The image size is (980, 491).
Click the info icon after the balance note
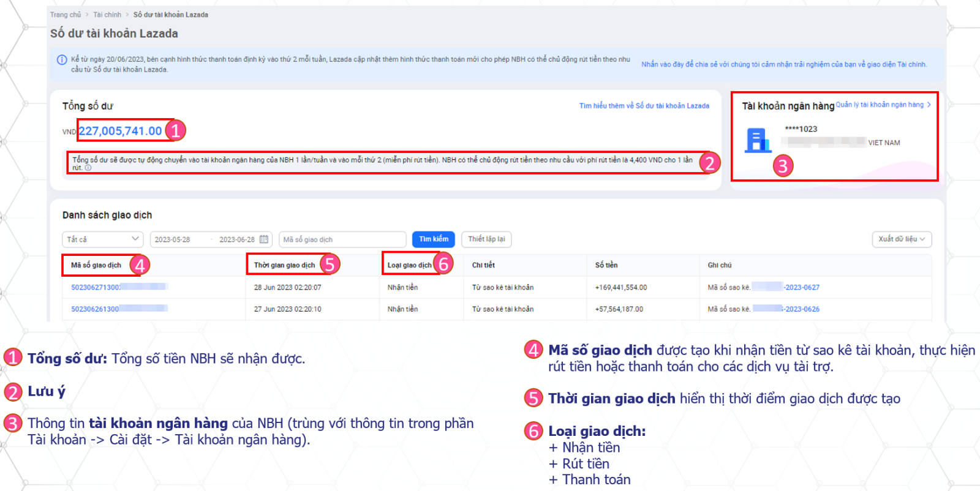point(88,168)
